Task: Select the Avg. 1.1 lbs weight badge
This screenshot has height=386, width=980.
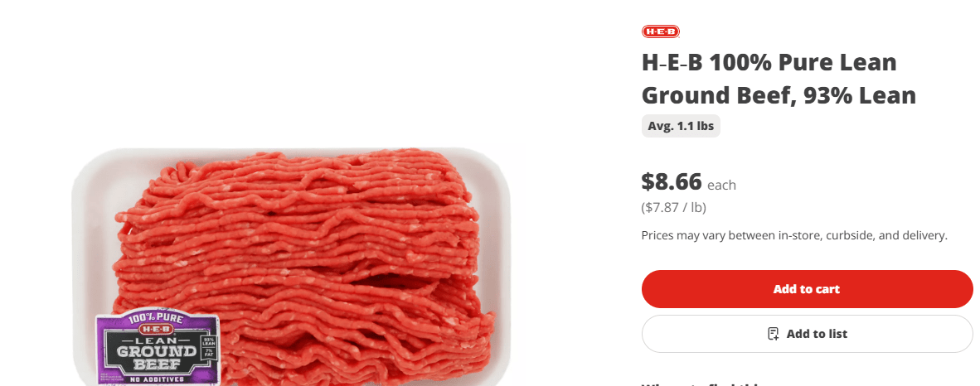Action: pyautogui.click(x=681, y=126)
